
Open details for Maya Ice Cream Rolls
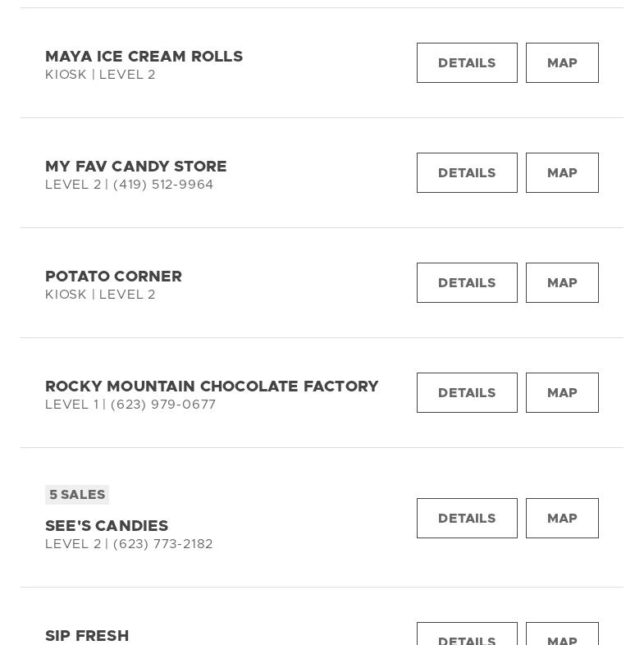(467, 63)
